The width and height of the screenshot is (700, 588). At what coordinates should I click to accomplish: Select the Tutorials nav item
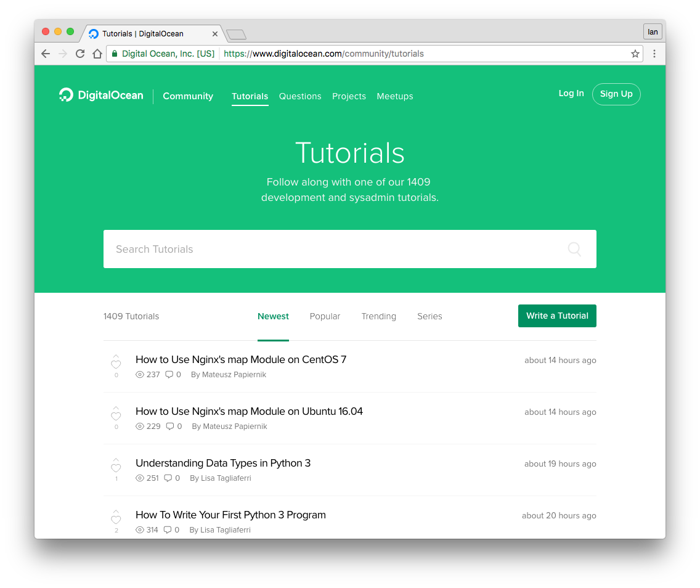click(x=250, y=96)
